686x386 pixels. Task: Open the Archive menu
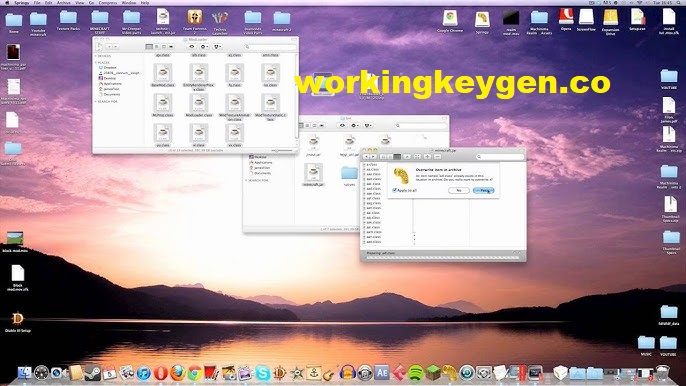(63, 3)
